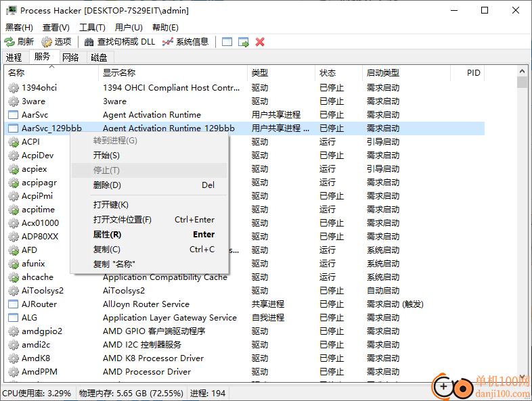Open the View (查看) menu

click(56, 28)
